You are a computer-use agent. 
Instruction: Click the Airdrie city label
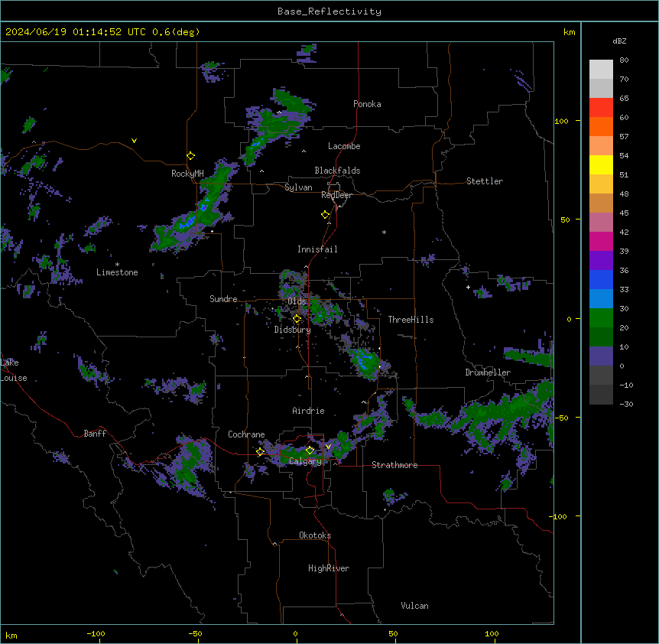point(309,411)
